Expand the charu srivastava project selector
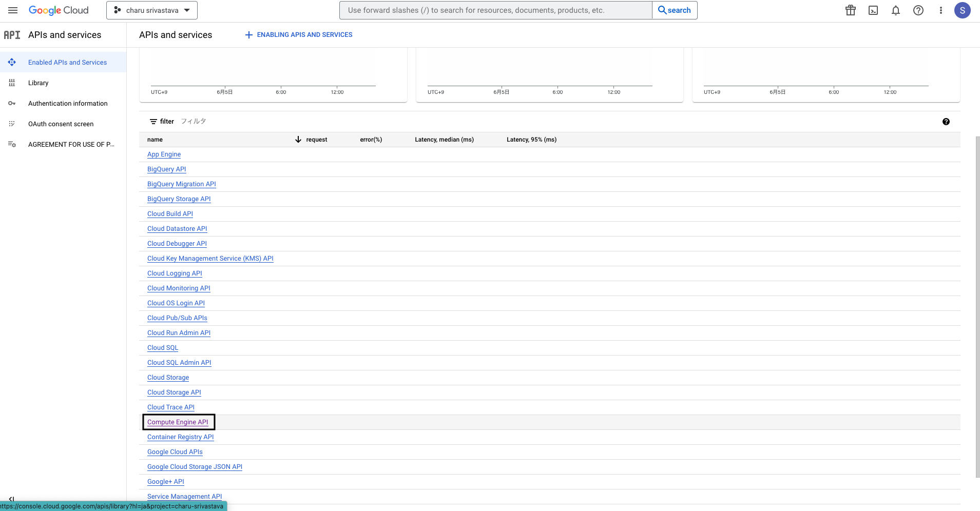Image resolution: width=980 pixels, height=511 pixels. click(x=151, y=10)
